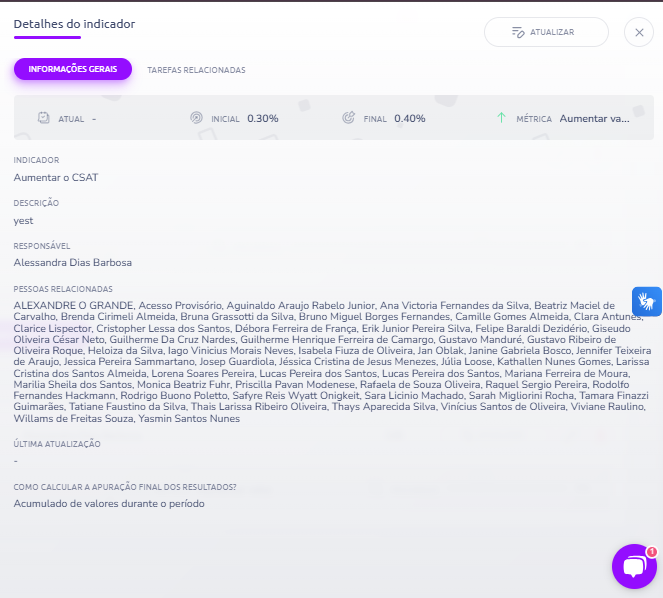This screenshot has width=663, height=598.
Task: Click the Pessoas Relacionadas label
Action: pyautogui.click(x=63, y=289)
